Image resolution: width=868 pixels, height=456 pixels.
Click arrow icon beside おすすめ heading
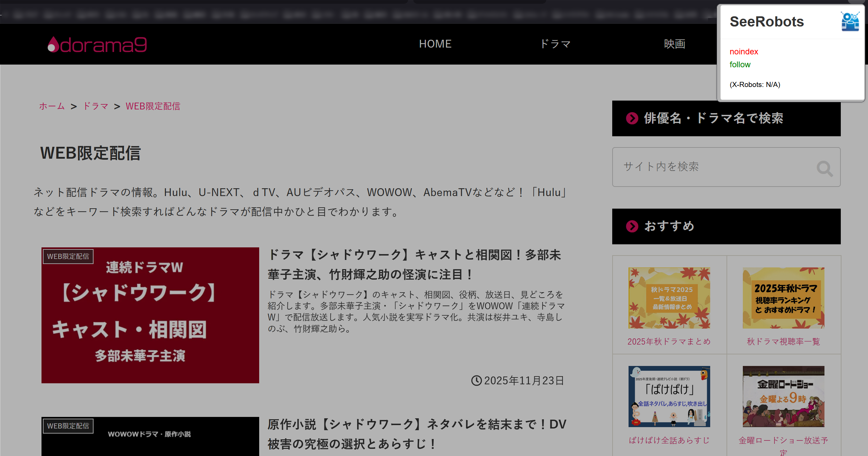[x=632, y=226]
